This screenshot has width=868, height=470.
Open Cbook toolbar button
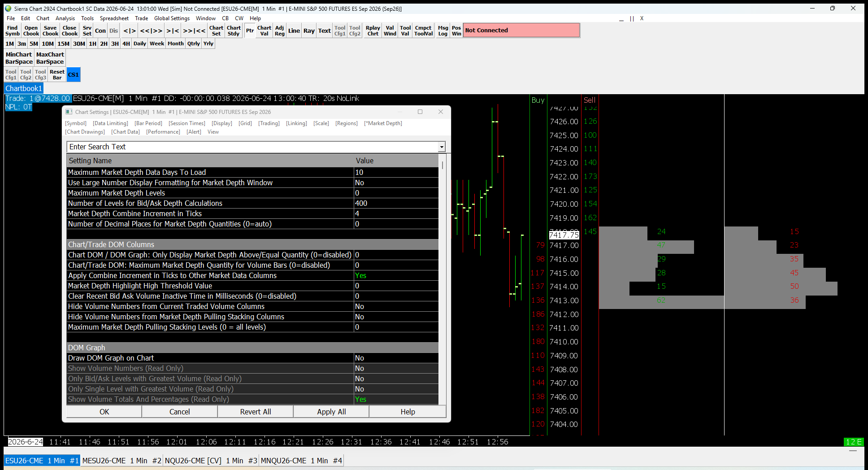point(31,30)
